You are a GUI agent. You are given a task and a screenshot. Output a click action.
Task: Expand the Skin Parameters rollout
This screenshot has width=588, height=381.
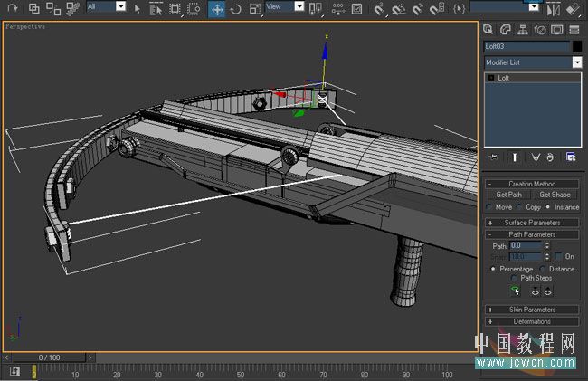532,310
